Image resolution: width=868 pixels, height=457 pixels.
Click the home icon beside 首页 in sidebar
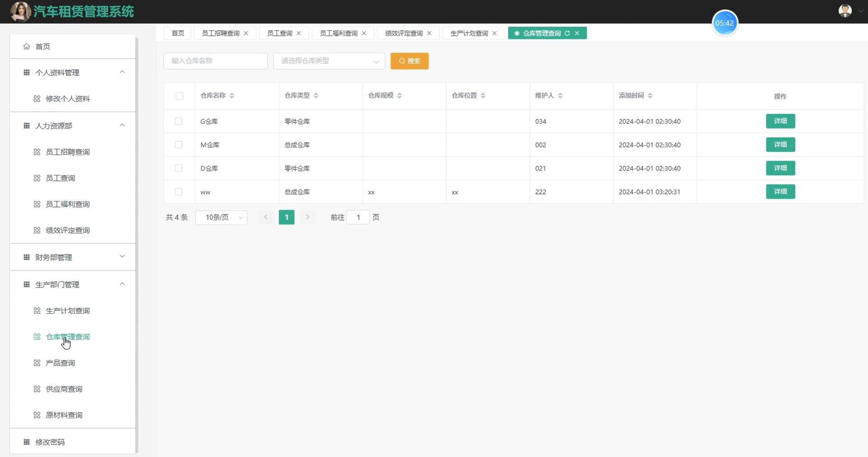click(27, 46)
